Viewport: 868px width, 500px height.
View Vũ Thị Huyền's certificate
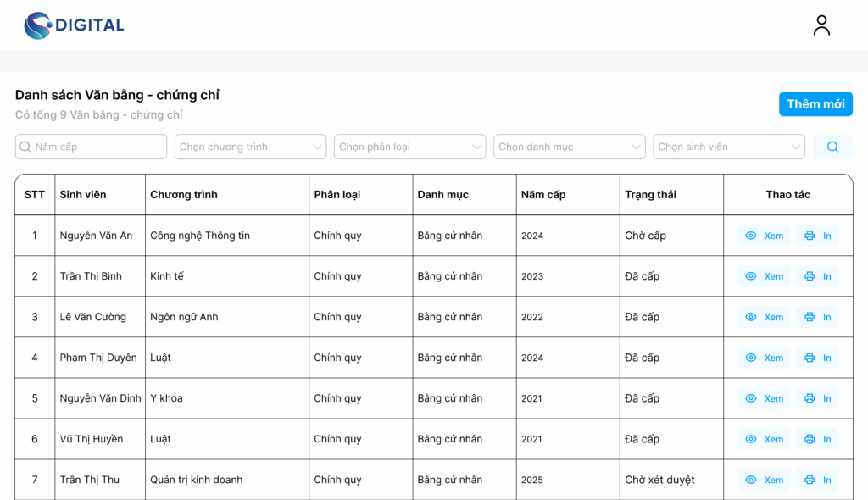(764, 439)
